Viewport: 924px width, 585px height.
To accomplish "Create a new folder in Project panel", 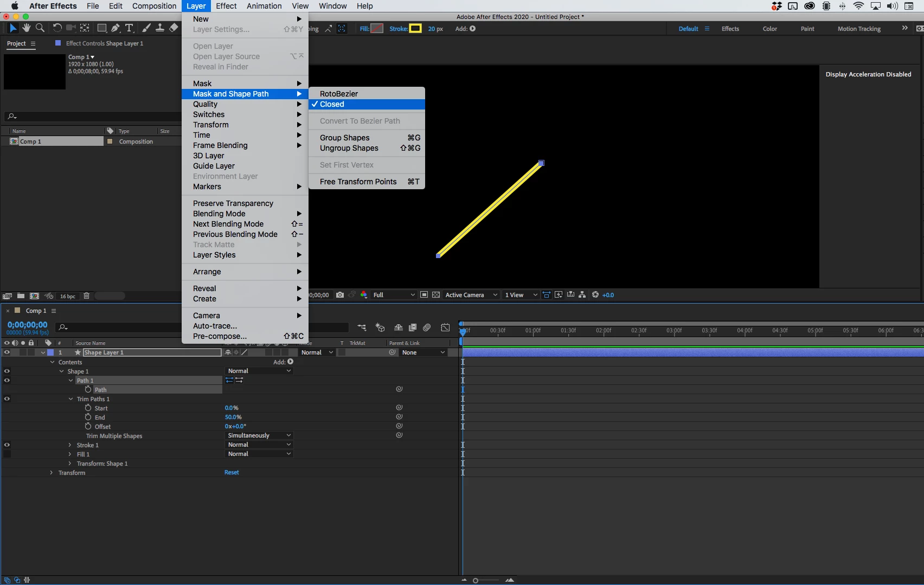I will (21, 296).
